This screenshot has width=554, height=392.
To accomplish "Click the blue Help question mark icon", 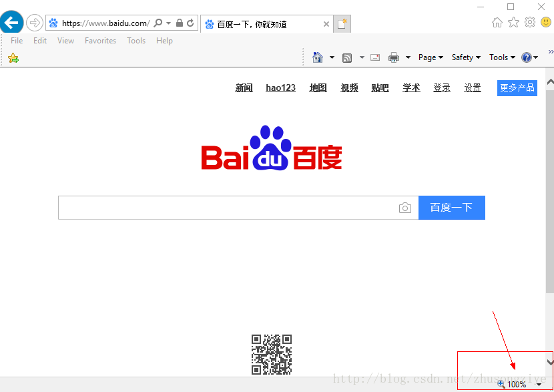I will 526,57.
